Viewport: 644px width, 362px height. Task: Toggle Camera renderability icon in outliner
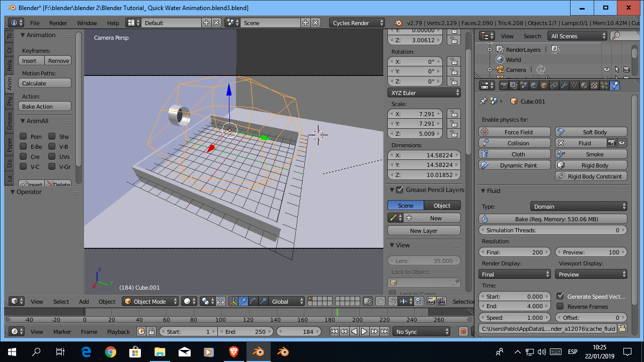click(x=626, y=69)
